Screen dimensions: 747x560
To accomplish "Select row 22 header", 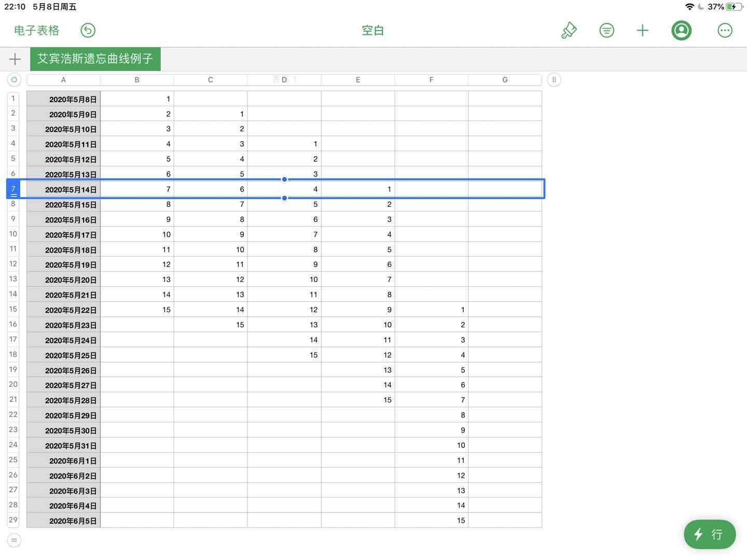I will 13,415.
